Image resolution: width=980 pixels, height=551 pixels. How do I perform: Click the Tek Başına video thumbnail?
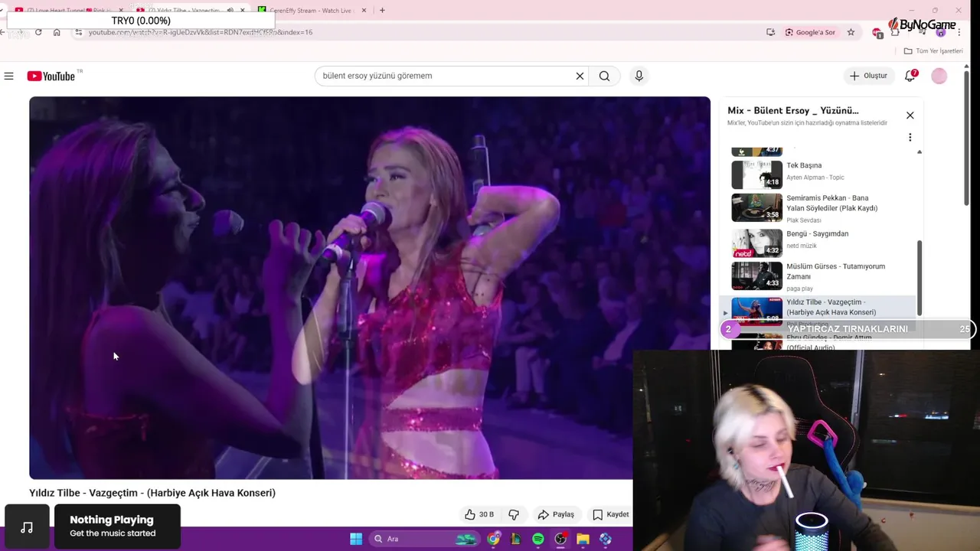756,174
